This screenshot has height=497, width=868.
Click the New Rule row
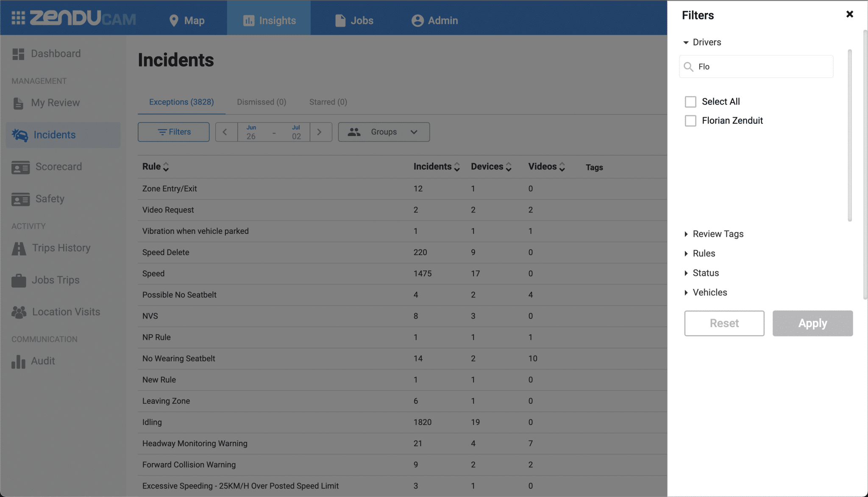coord(402,380)
